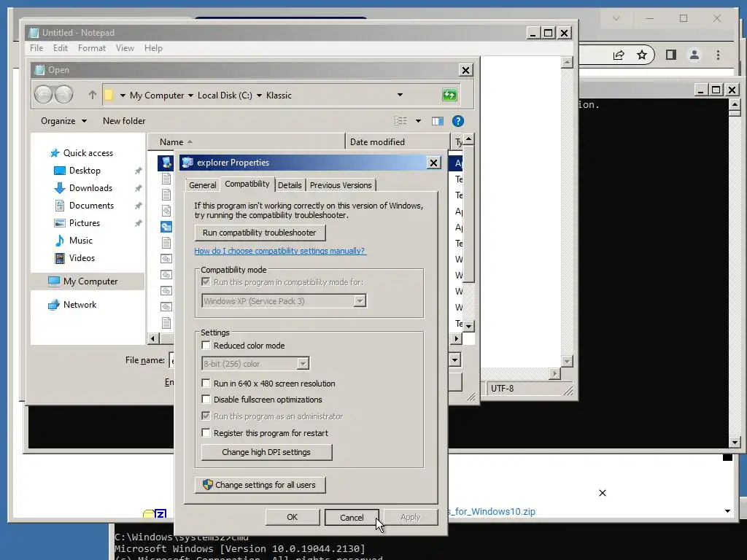Open Notepad File menu
Image resolution: width=747 pixels, height=560 pixels.
tap(36, 48)
